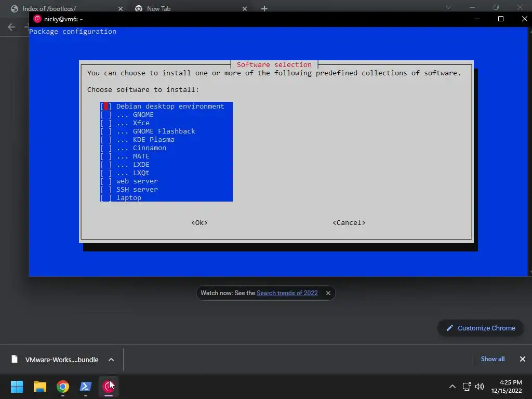The height and width of the screenshot is (399, 532).
Task: Close the Chrome downloads bar
Action: 523,359
